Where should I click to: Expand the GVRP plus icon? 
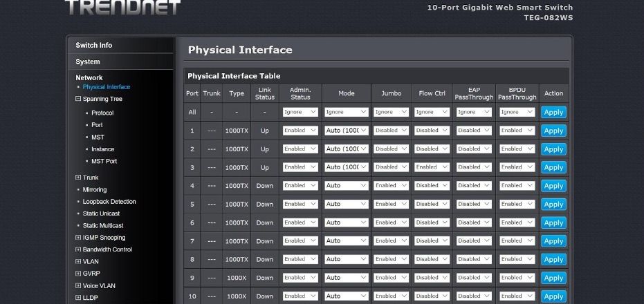tap(78, 274)
